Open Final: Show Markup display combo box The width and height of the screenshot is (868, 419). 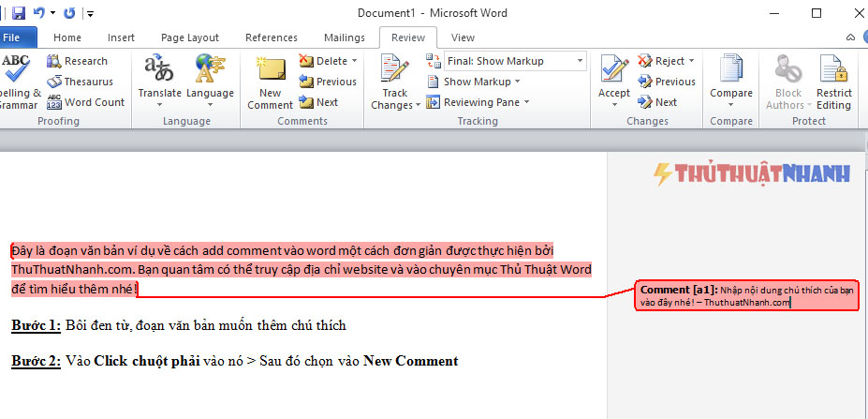(515, 61)
